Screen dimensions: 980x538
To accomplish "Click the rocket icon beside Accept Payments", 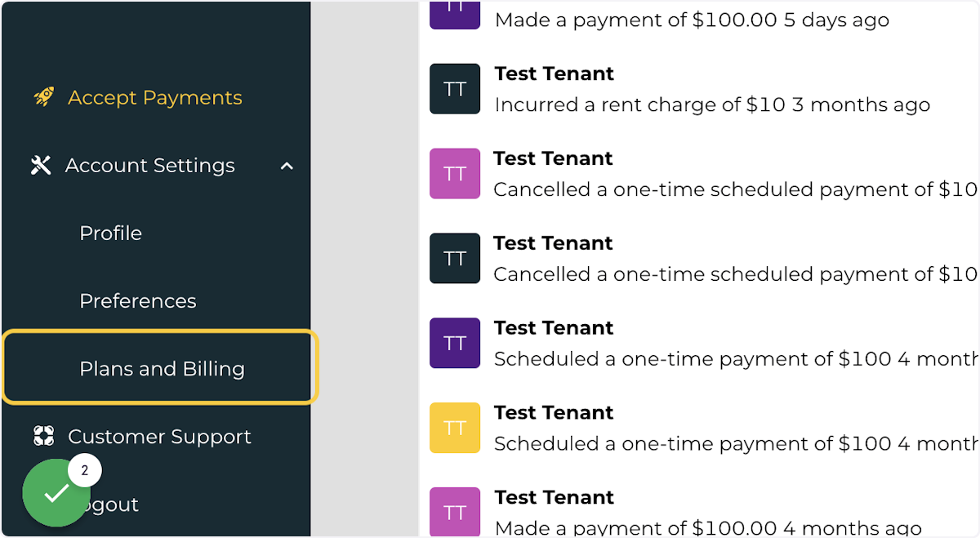I will coord(43,96).
